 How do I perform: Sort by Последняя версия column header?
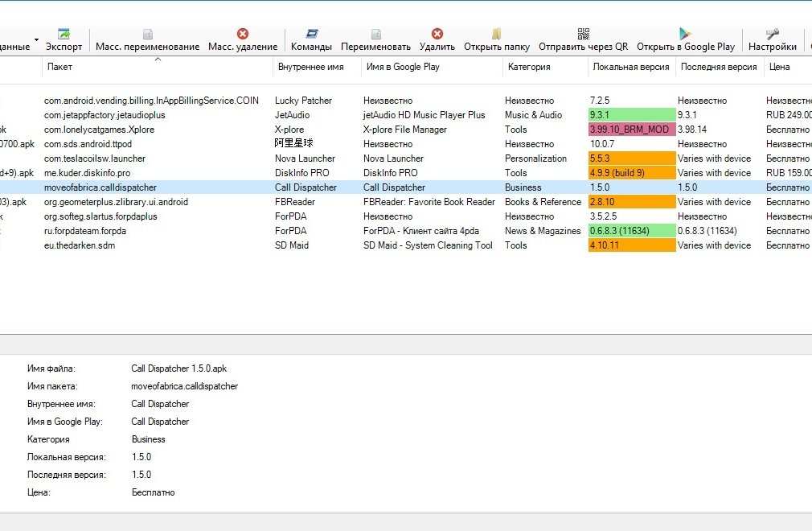pyautogui.click(x=719, y=67)
